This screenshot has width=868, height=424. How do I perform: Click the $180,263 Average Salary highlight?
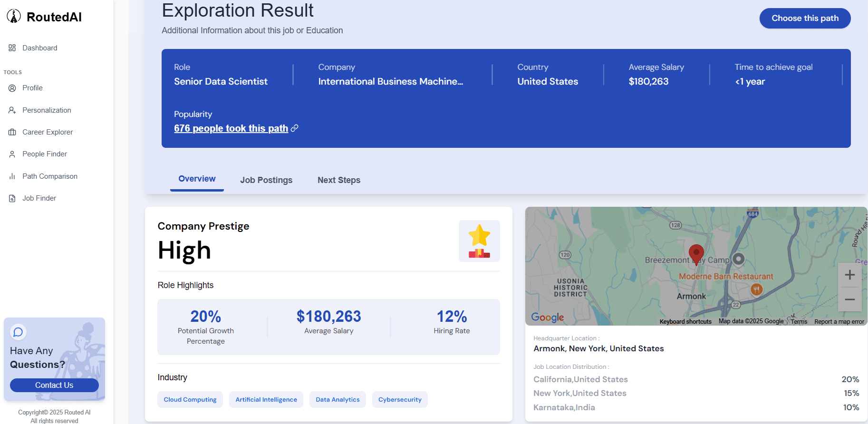tap(329, 322)
